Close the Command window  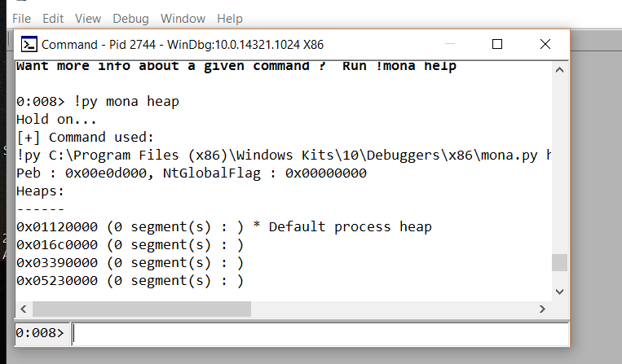[x=545, y=44]
